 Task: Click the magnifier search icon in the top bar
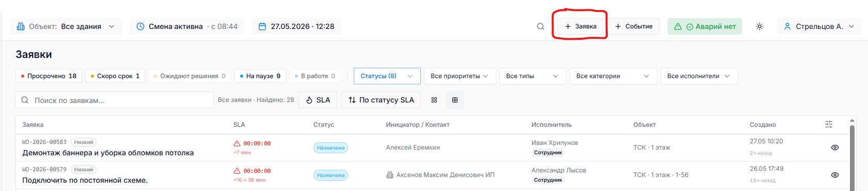click(540, 26)
